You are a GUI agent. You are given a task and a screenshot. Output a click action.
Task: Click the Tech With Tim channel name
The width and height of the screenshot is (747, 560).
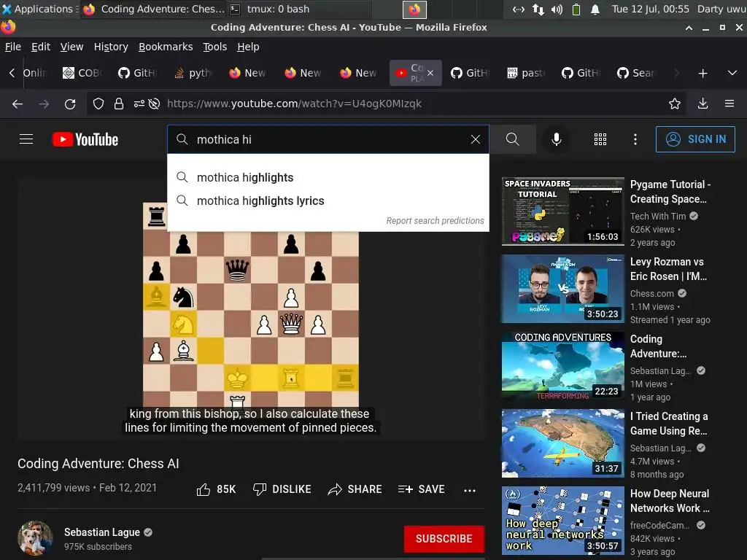[x=658, y=216]
